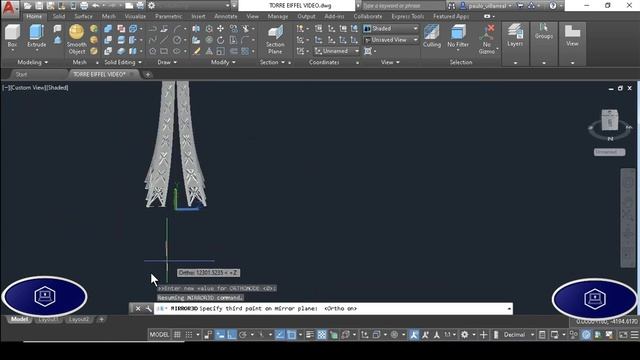The height and width of the screenshot is (360, 640).
Task: Toggle the grid display in status bar
Action: tap(177, 335)
